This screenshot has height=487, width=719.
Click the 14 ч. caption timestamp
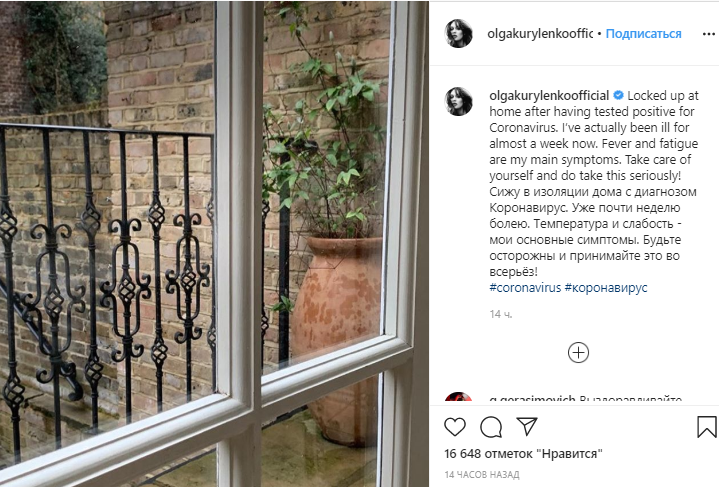pyautogui.click(x=501, y=314)
